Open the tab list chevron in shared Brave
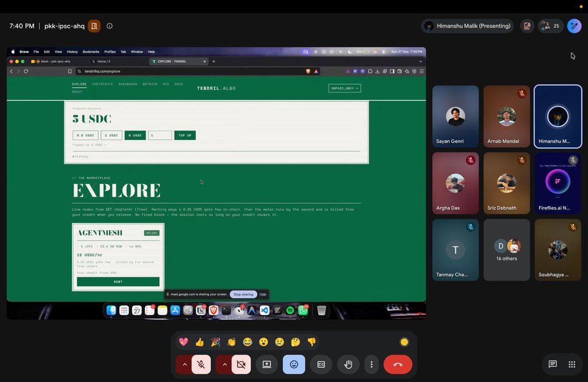The image size is (588, 382). click(x=420, y=61)
